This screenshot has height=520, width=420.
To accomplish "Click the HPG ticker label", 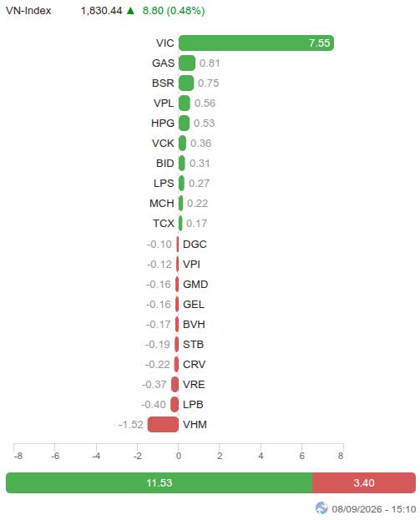I will tap(163, 123).
